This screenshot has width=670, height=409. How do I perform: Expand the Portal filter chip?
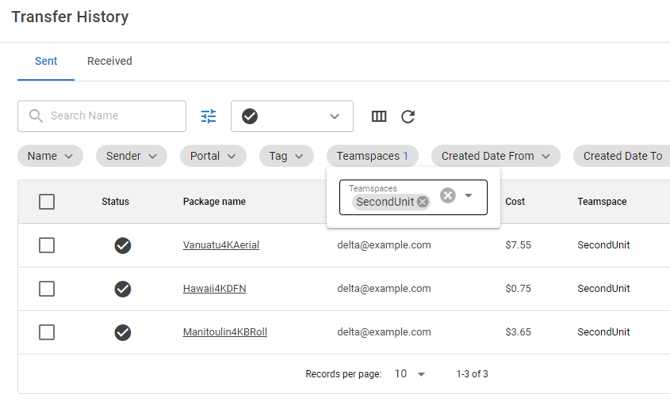213,156
